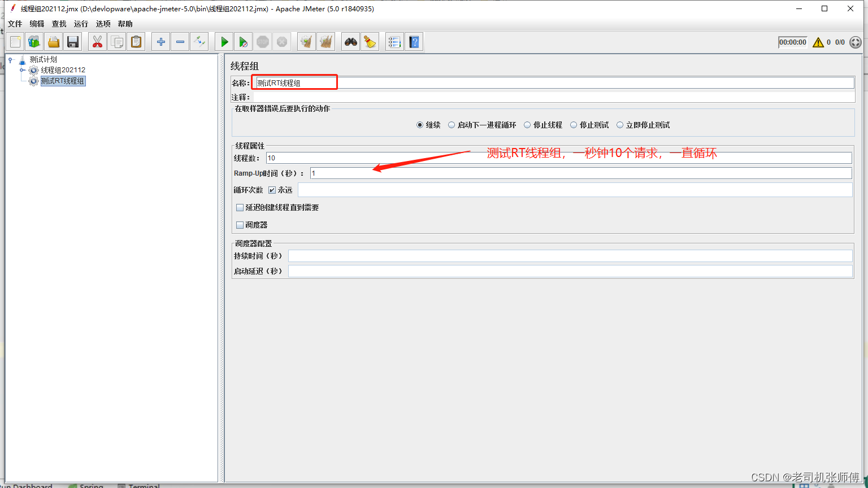
Task: Open the 文件 menu
Action: tap(15, 24)
